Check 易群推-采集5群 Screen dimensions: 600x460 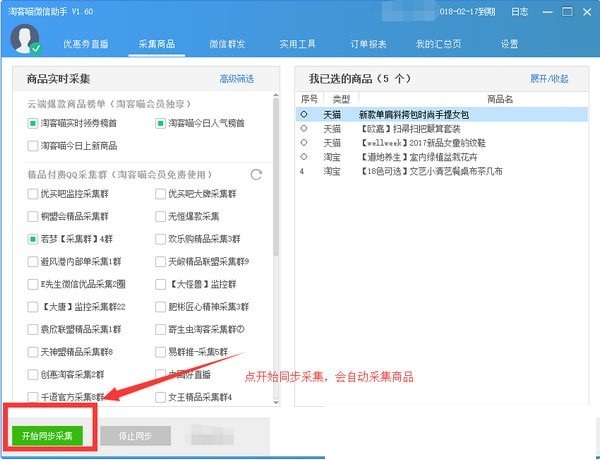(x=160, y=352)
